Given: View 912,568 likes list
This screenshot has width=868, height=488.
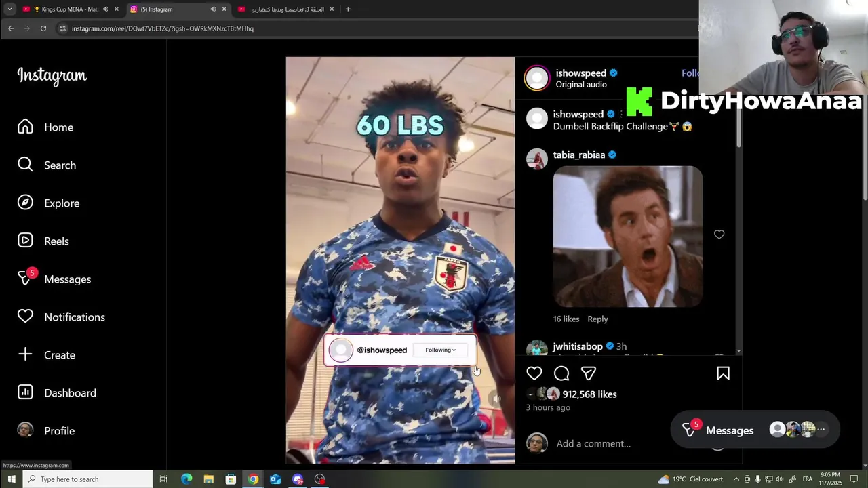Looking at the screenshot, I should click(x=589, y=394).
